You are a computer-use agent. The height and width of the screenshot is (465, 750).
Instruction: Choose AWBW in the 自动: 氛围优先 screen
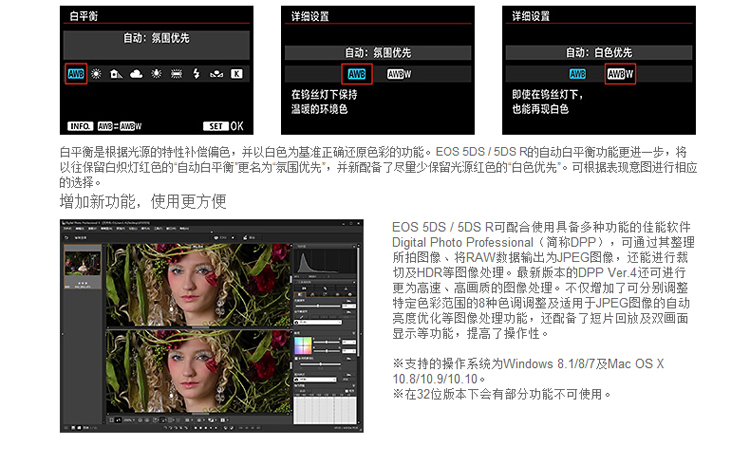point(399,74)
